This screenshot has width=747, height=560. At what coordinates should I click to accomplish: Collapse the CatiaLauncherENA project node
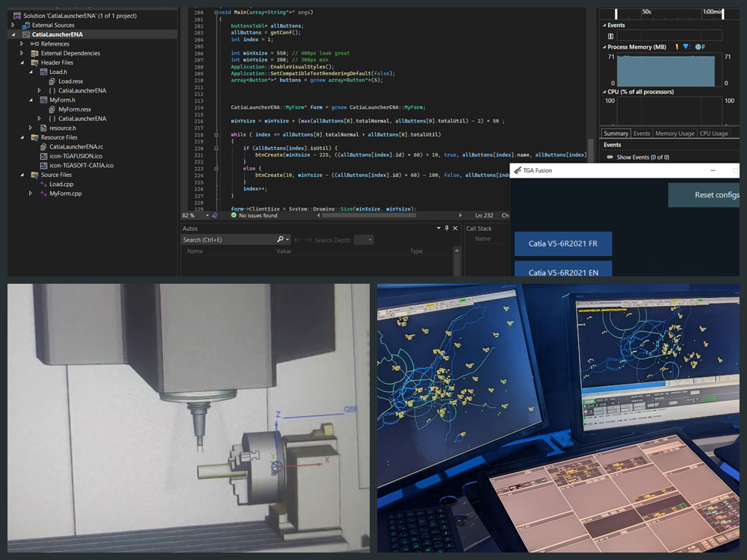point(13,34)
